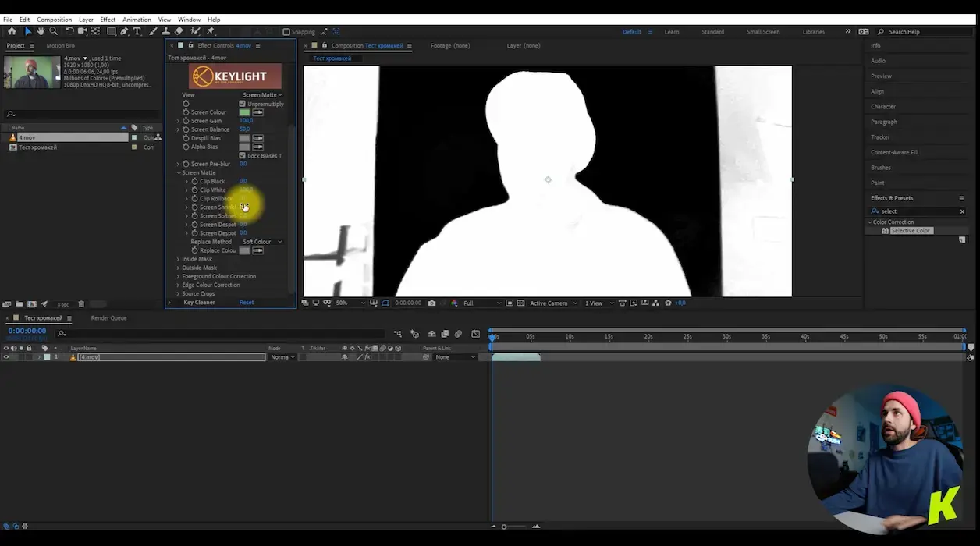Open the Parent None dropdown for 4.mov
This screenshot has height=546, width=980.
pyautogui.click(x=454, y=357)
